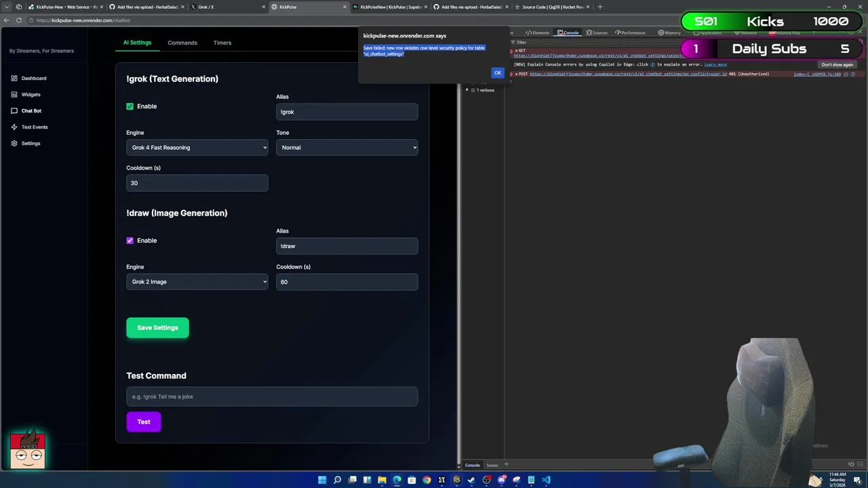Expand the 1 verbose console group
This screenshot has width=868, height=488.
467,90
